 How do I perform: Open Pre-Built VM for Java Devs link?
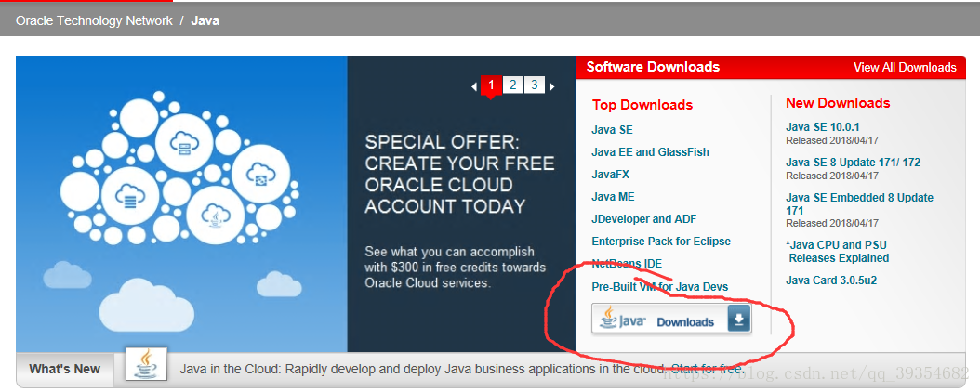tap(659, 286)
